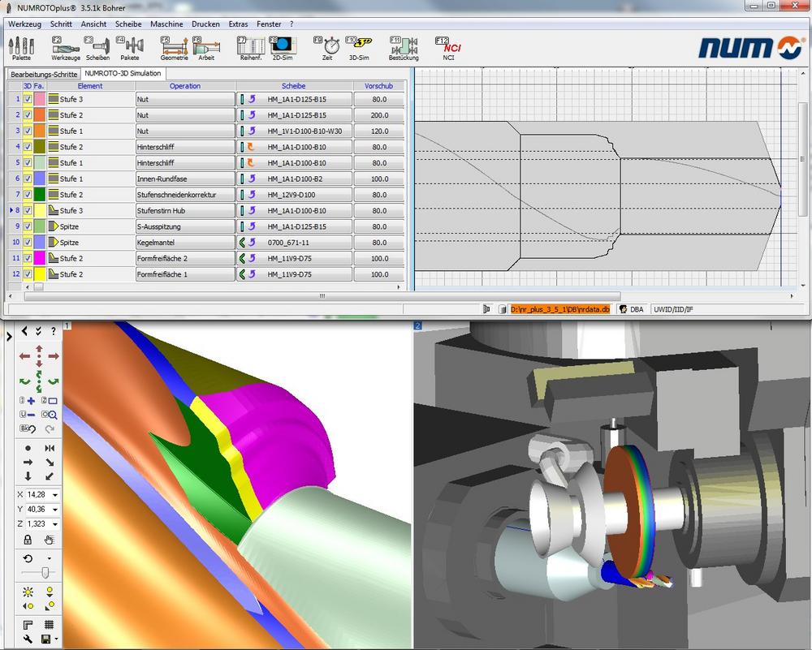Image resolution: width=812 pixels, height=650 pixels.
Task: Click the grid display icon
Action: tap(50, 625)
